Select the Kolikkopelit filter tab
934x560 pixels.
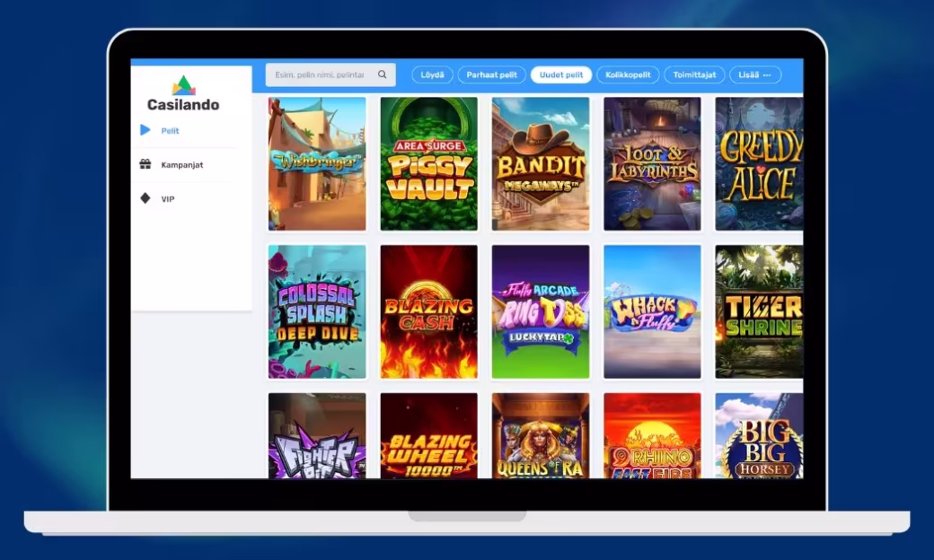coord(628,74)
